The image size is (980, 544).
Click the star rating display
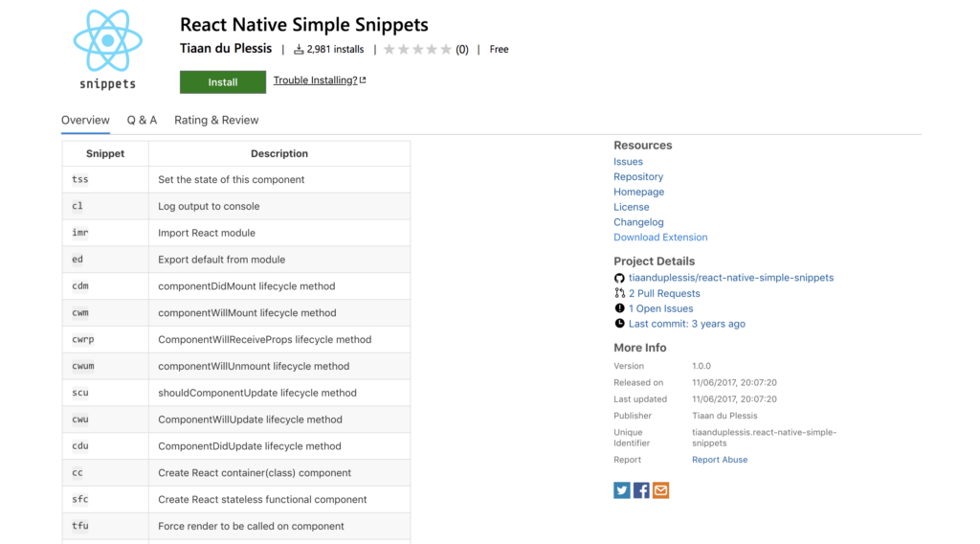coord(417,50)
